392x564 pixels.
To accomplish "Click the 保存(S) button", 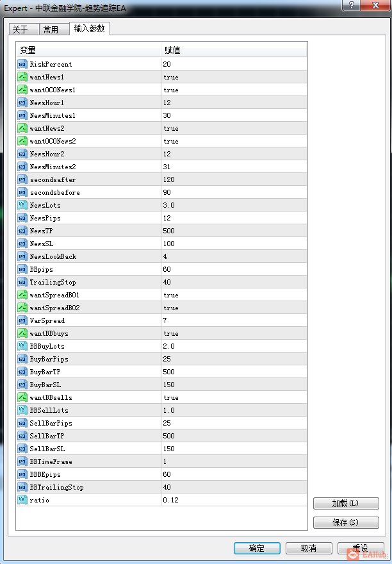I will coord(346,522).
